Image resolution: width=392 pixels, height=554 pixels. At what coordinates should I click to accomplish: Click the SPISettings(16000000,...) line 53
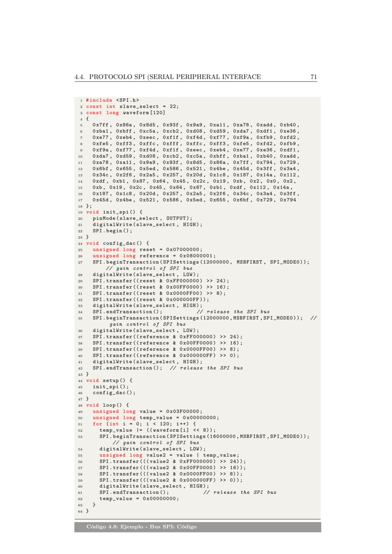[x=204, y=436]
